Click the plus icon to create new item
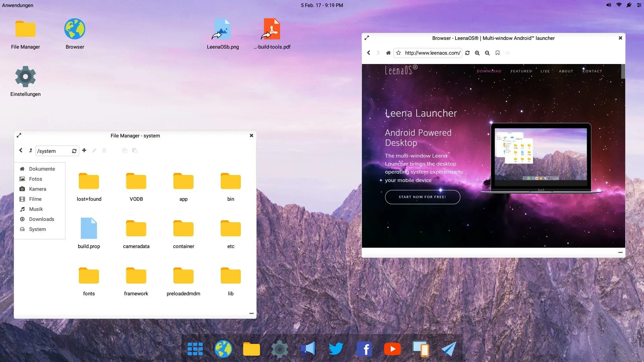The width and height of the screenshot is (644, 362). coord(84,150)
